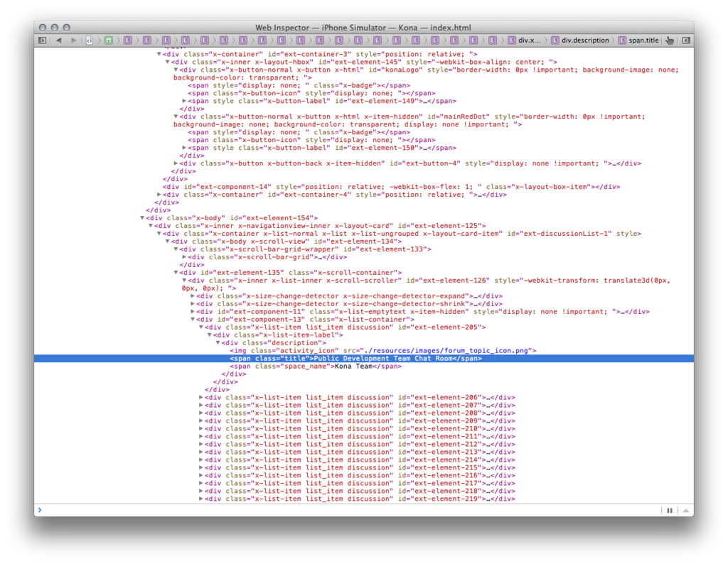Expand the ext-element-149 x-button-label span
The image size is (728, 564).
[184, 101]
